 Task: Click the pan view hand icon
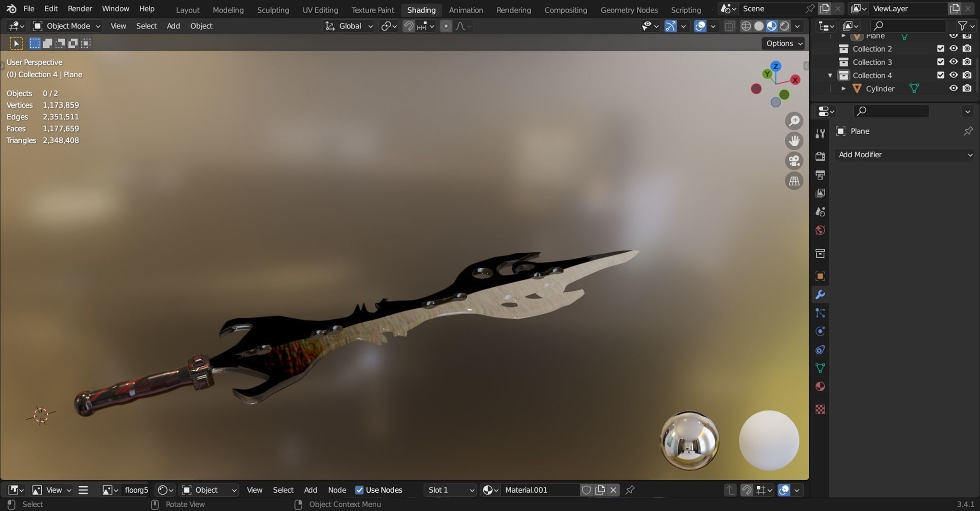(x=794, y=141)
